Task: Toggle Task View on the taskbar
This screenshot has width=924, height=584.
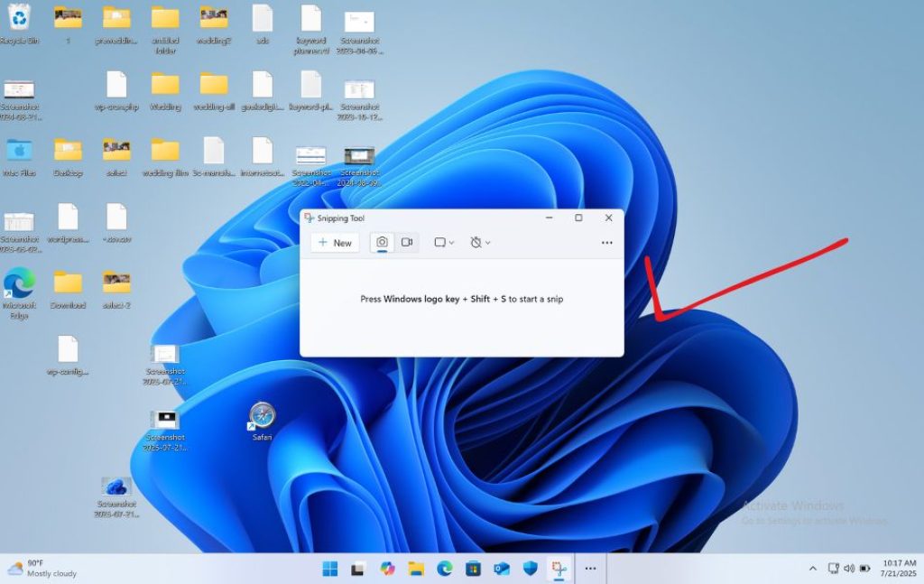Action: [x=359, y=568]
